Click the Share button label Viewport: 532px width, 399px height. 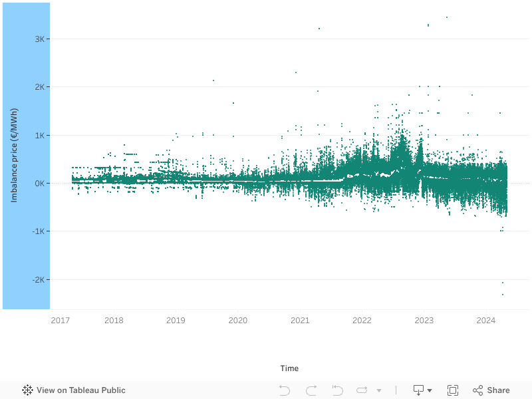(x=498, y=390)
